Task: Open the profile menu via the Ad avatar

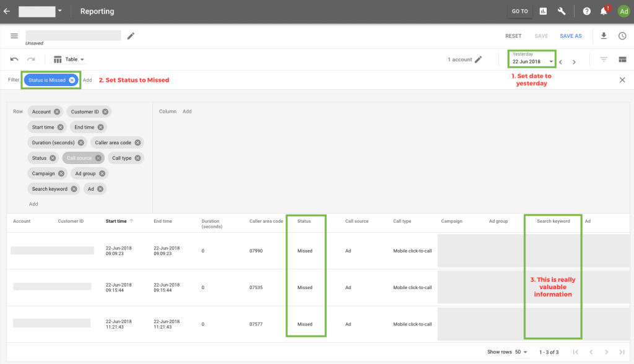Action: pyautogui.click(x=623, y=11)
